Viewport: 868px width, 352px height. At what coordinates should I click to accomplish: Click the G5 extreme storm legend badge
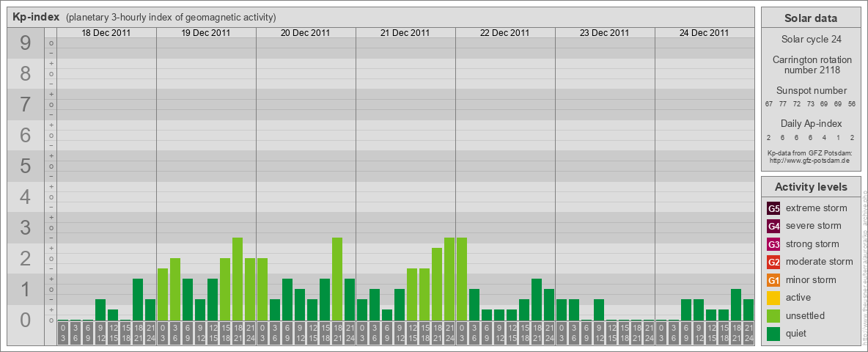coord(773,208)
